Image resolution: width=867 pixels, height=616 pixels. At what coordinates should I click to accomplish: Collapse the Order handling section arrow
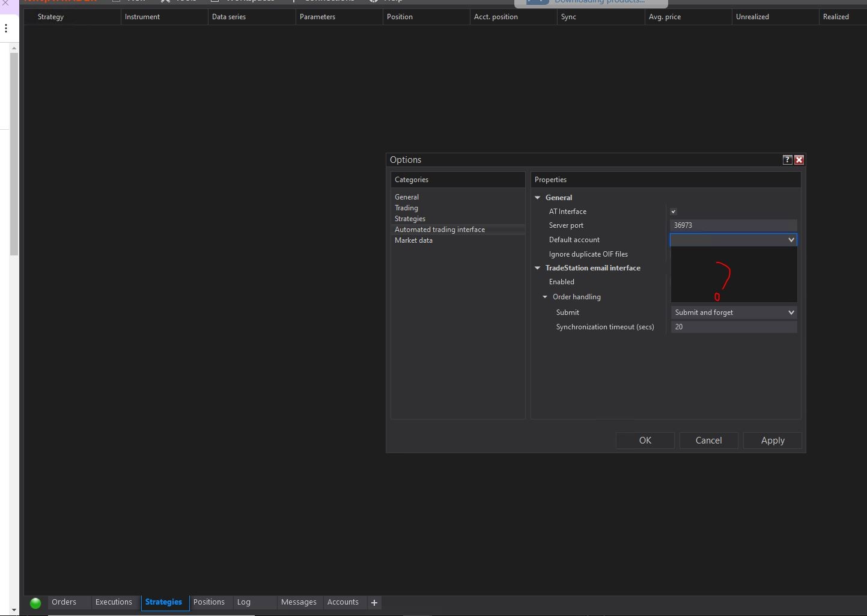pyautogui.click(x=545, y=297)
